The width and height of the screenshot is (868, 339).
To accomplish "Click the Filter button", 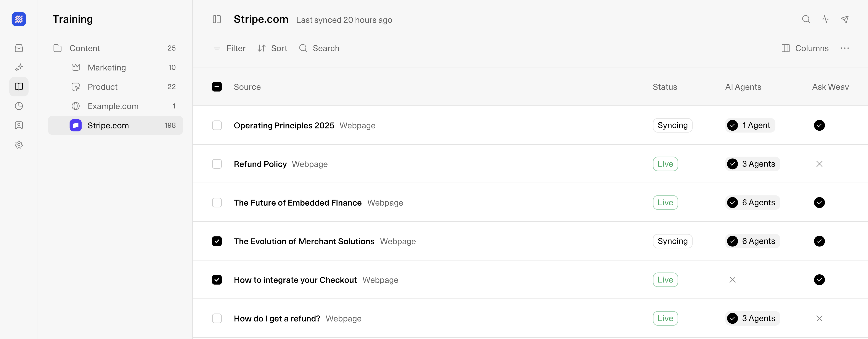I will tap(229, 48).
